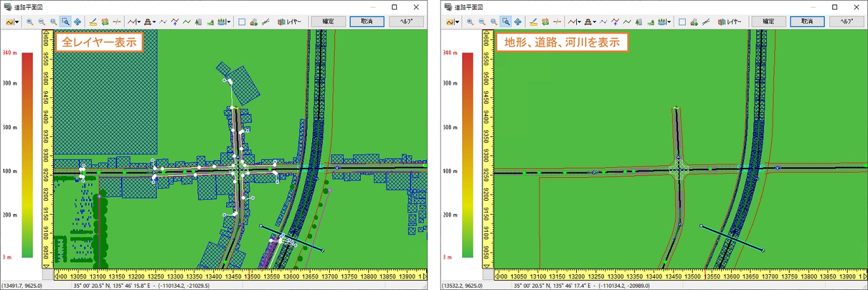Click the elevation color gradient bar in right window
868x290 pixels.
point(469,155)
